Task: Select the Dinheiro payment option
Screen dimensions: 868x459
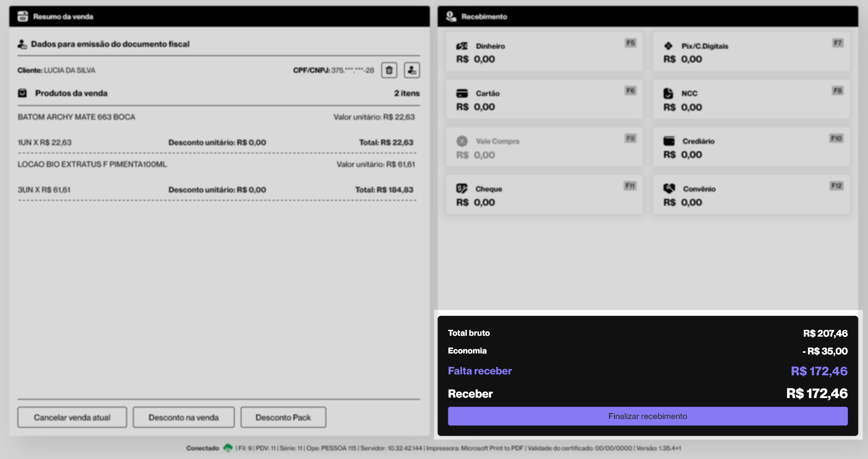Action: tap(544, 52)
